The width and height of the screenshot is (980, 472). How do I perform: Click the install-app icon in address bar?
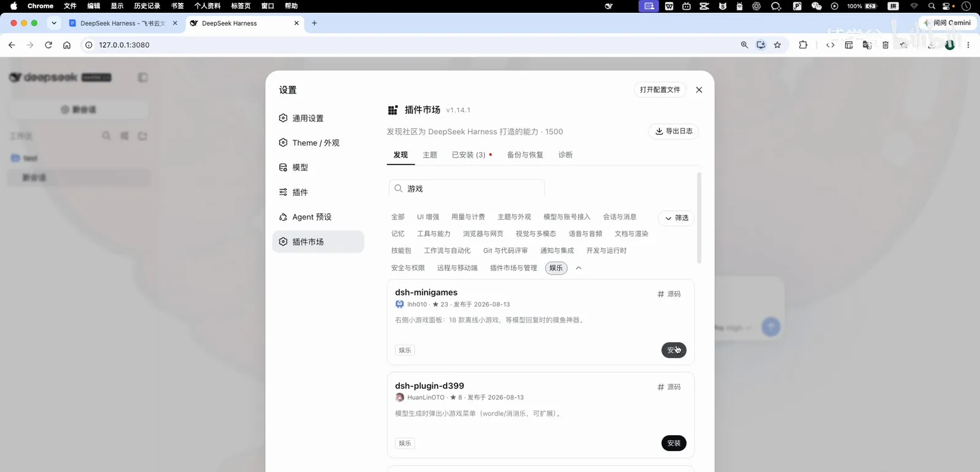(761, 45)
